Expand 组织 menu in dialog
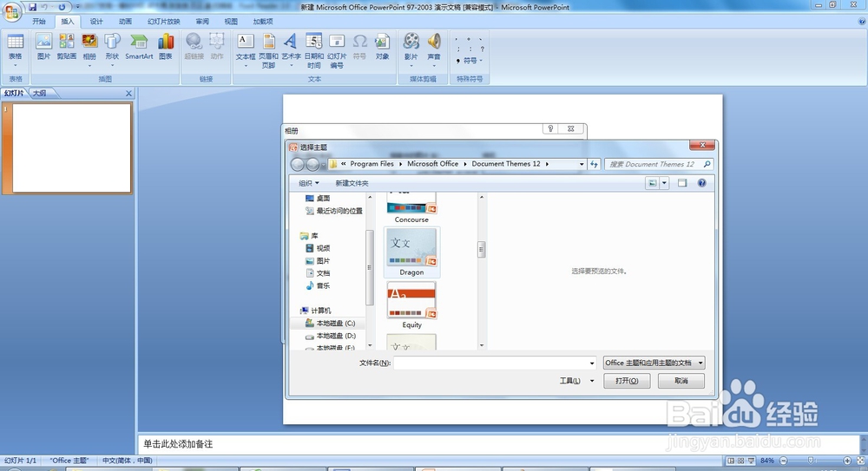The width and height of the screenshot is (868, 471). pos(309,183)
